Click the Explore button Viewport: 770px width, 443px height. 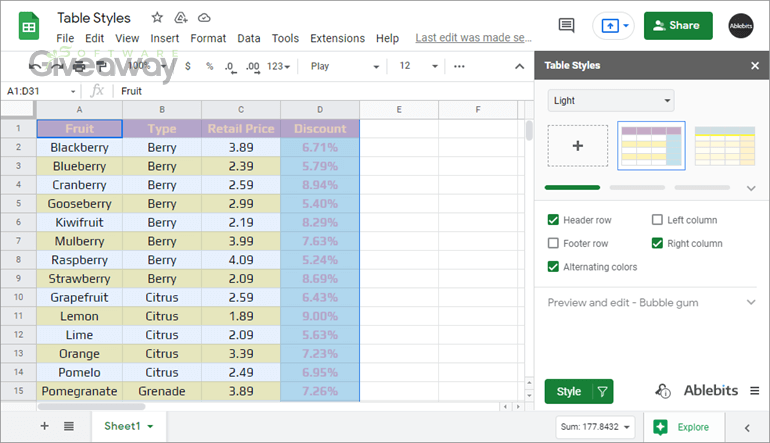tap(682, 427)
